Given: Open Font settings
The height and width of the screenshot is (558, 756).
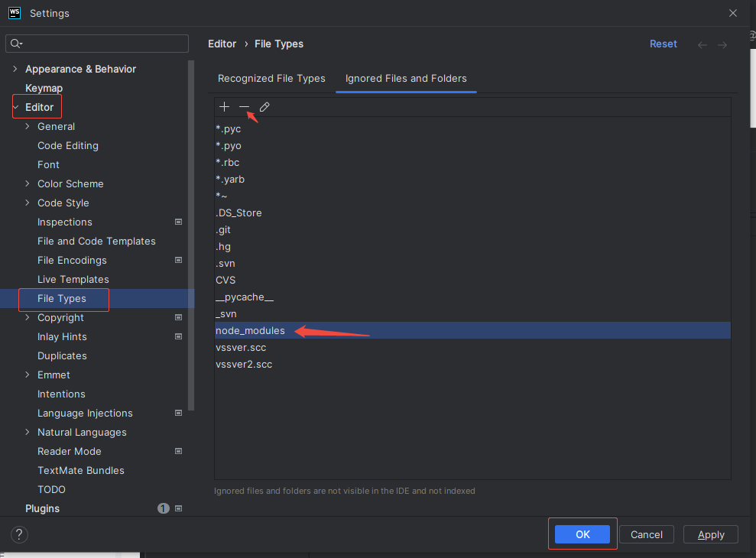Looking at the screenshot, I should (x=48, y=164).
